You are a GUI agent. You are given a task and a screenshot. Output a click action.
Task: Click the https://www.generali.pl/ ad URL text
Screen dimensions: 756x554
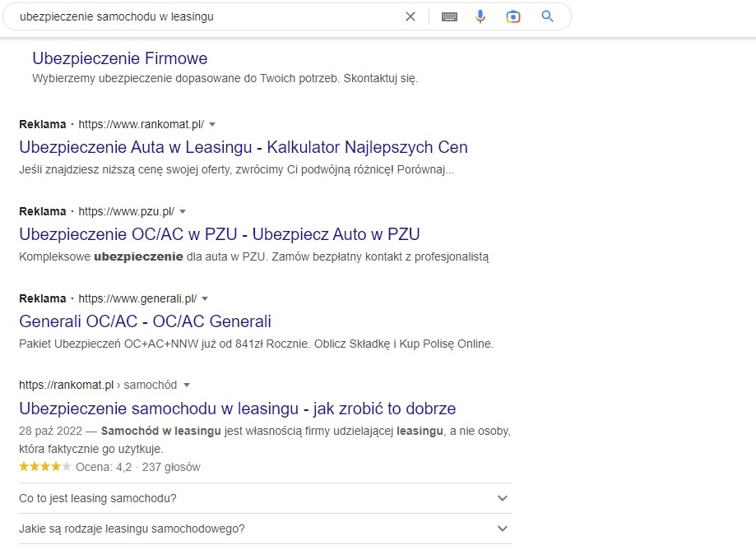coord(137,298)
